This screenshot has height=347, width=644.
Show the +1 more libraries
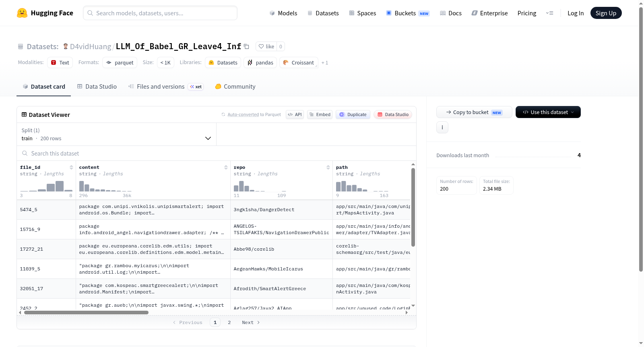click(x=325, y=63)
